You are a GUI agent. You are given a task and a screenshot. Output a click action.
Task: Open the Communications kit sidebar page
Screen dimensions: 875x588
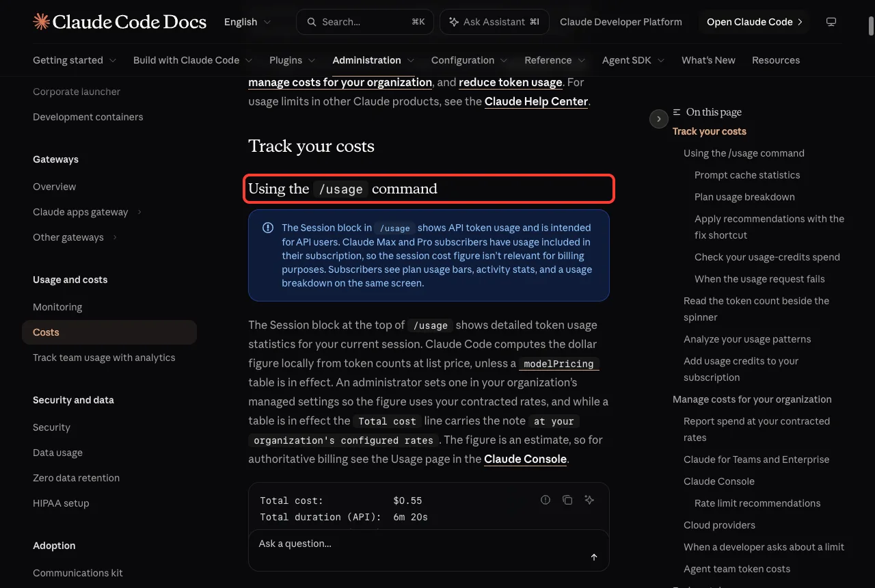tap(78, 573)
